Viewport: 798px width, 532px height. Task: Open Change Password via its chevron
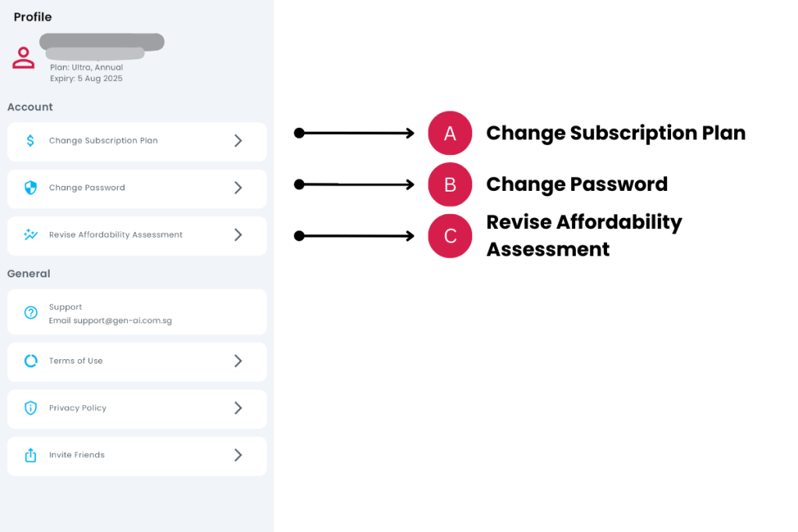click(x=238, y=188)
